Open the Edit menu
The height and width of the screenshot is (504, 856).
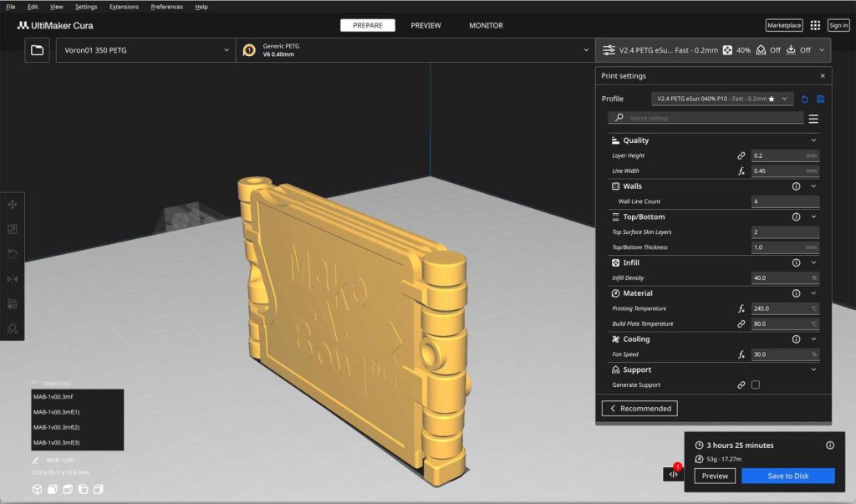pos(33,7)
